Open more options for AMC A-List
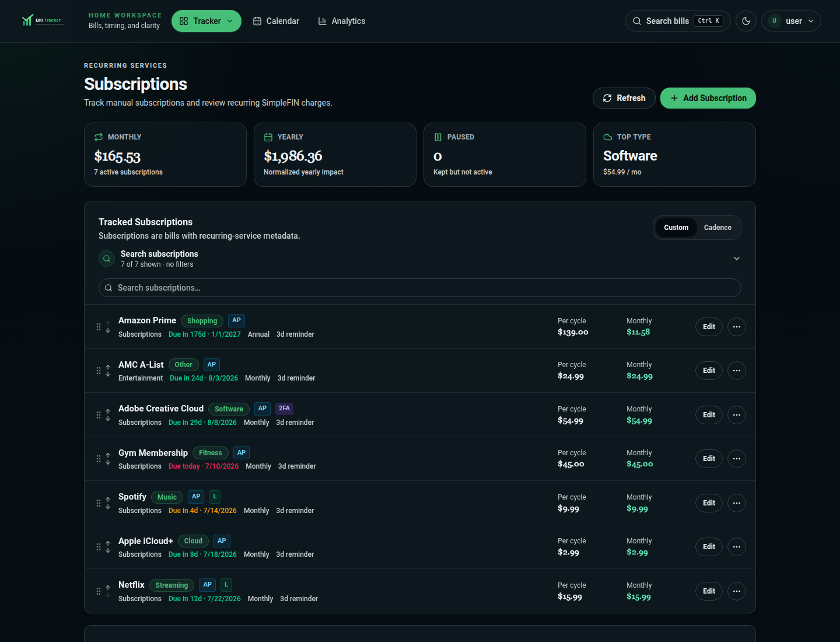Image resolution: width=840 pixels, height=642 pixels. click(x=737, y=371)
